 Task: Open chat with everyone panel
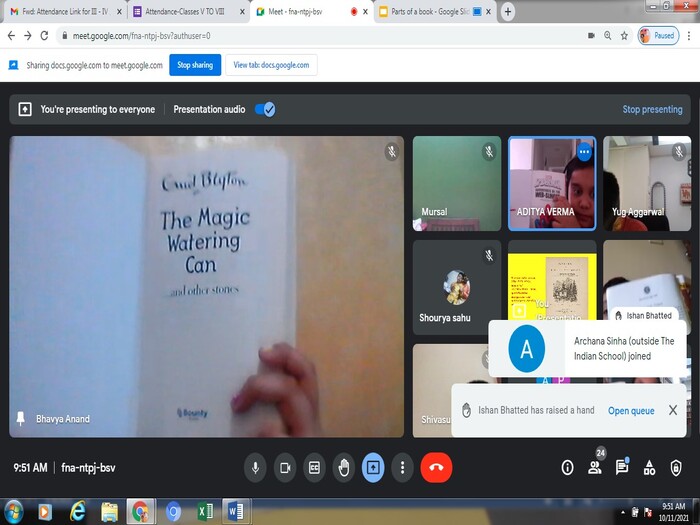point(621,467)
